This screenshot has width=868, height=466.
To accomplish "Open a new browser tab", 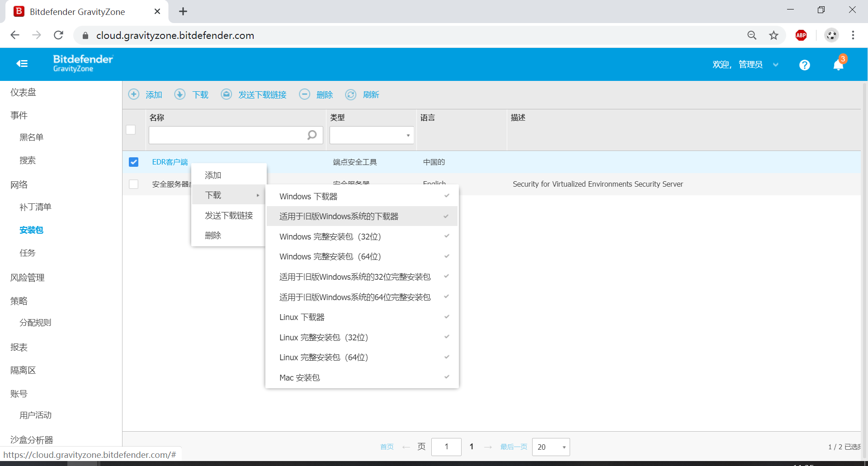I will pos(183,11).
